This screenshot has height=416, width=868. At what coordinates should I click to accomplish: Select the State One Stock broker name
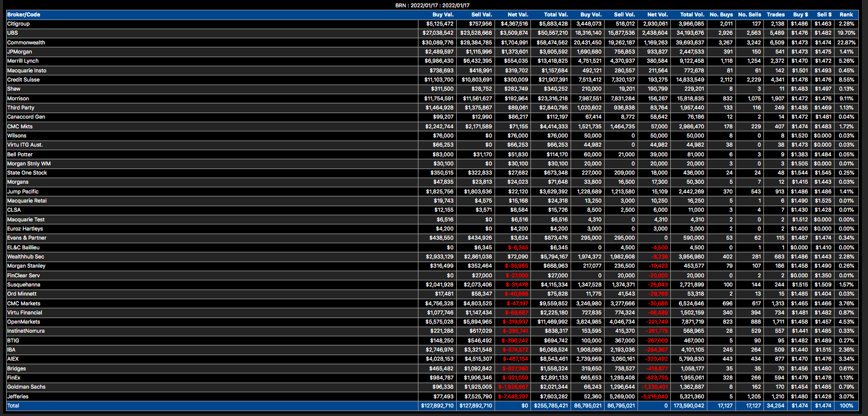point(27,173)
